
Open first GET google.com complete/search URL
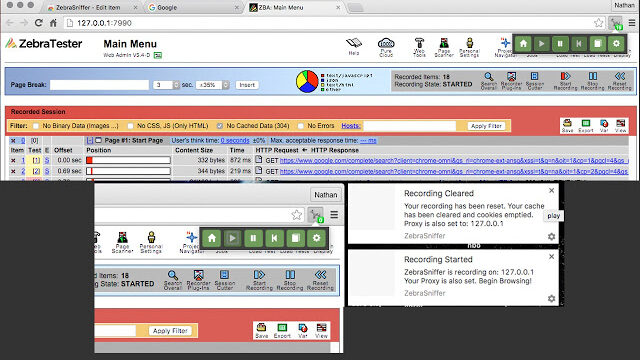click(x=454, y=160)
